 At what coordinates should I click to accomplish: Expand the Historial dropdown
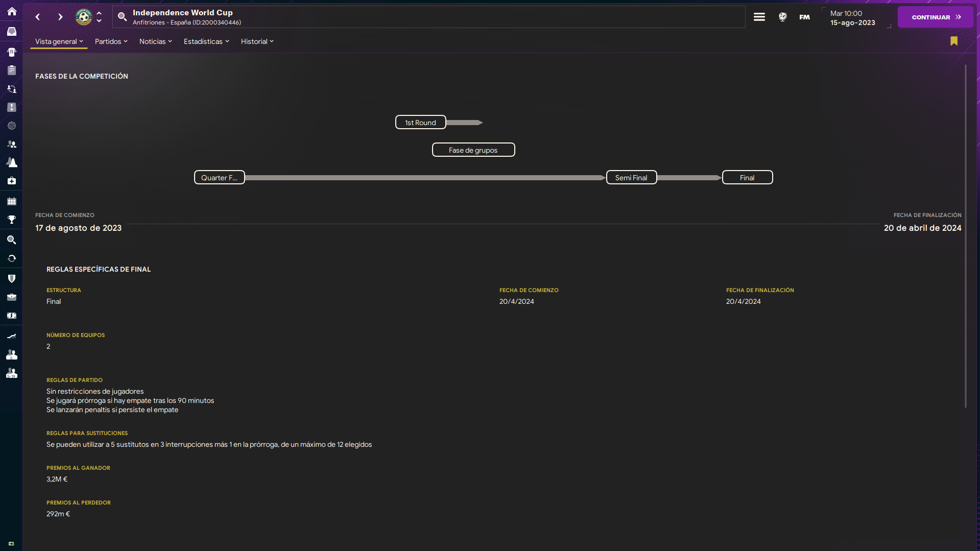[257, 41]
